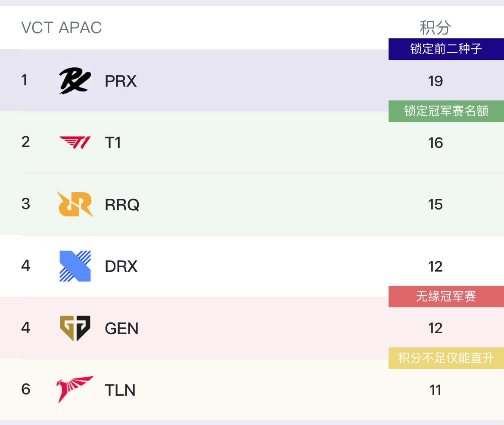
Task: Click the TLN team logo
Action: (75, 389)
